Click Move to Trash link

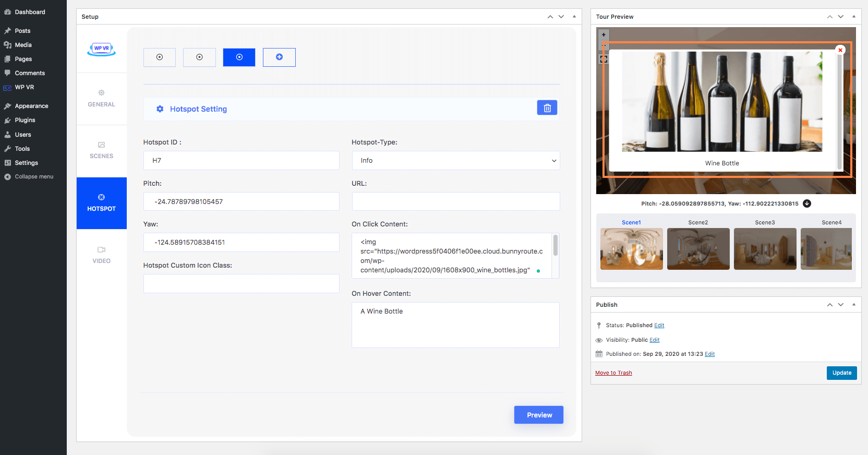click(613, 373)
